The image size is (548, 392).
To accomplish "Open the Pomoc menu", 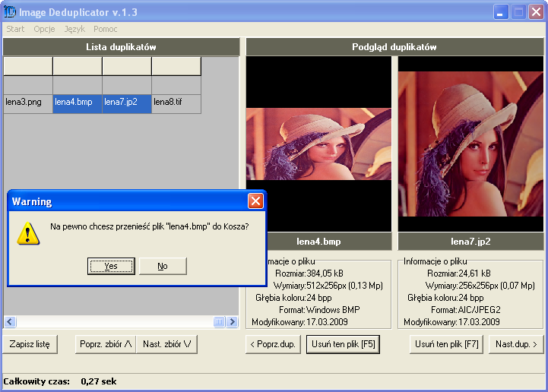I will (105, 29).
